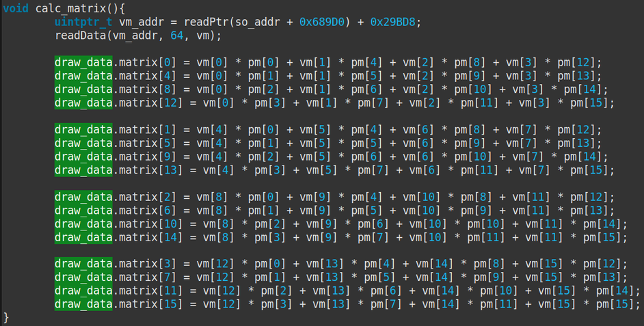
Task: Click vm[4] on the matrix[1] line
Action: pyautogui.click(x=213, y=130)
